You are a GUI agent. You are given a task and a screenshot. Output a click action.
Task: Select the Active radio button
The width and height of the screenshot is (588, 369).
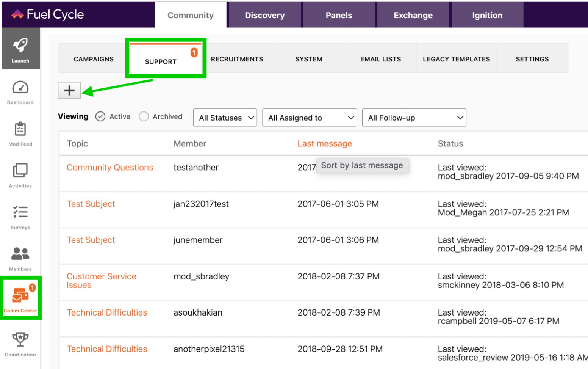[x=100, y=116]
